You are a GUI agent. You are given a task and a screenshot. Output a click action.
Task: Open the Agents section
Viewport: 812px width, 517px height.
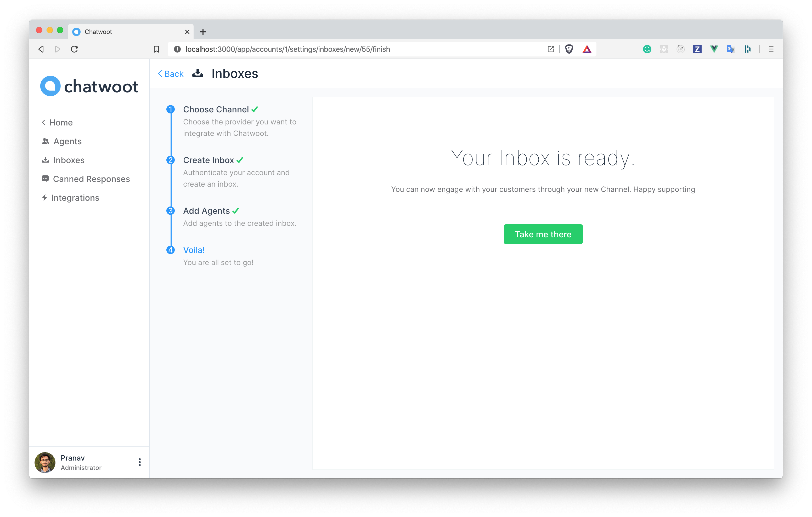pos(67,141)
